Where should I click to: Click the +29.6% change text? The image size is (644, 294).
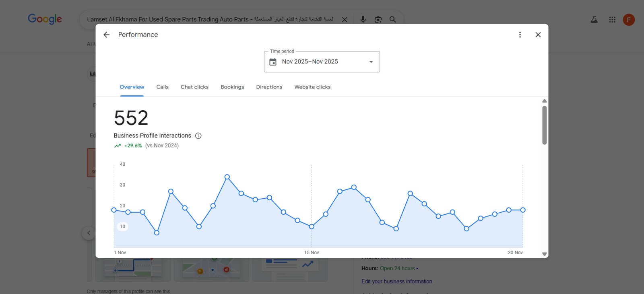pos(133,146)
